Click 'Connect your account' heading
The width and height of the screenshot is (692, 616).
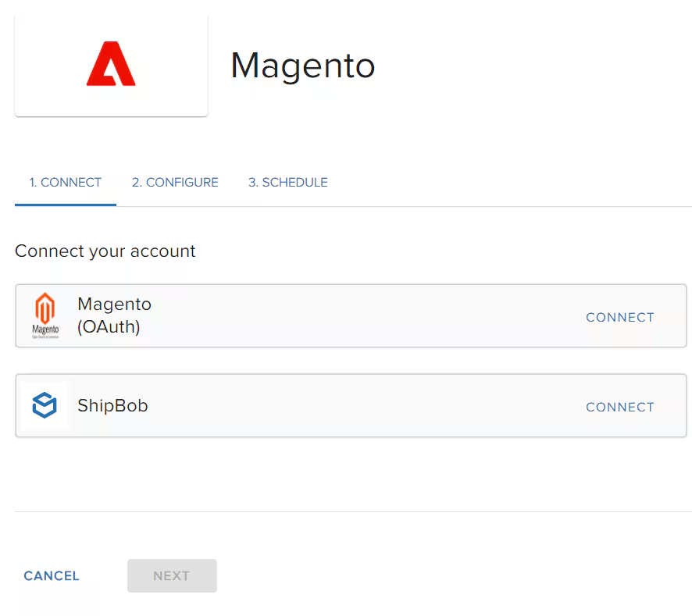point(105,251)
